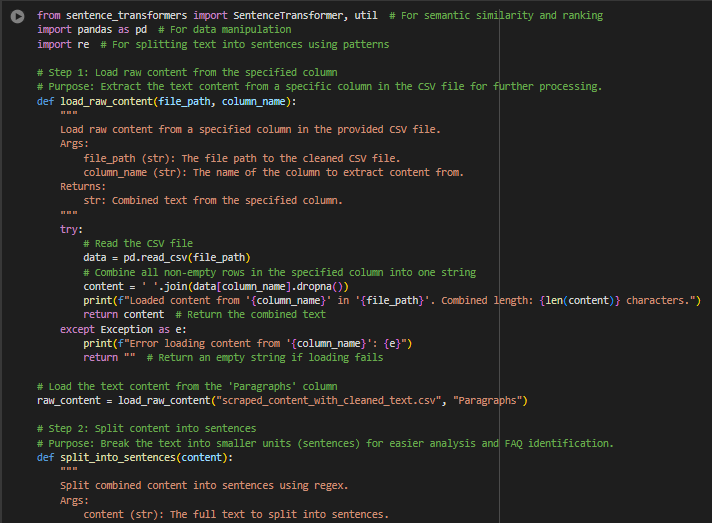Click the 'return content' line
This screenshot has height=523, width=712.
coord(204,315)
